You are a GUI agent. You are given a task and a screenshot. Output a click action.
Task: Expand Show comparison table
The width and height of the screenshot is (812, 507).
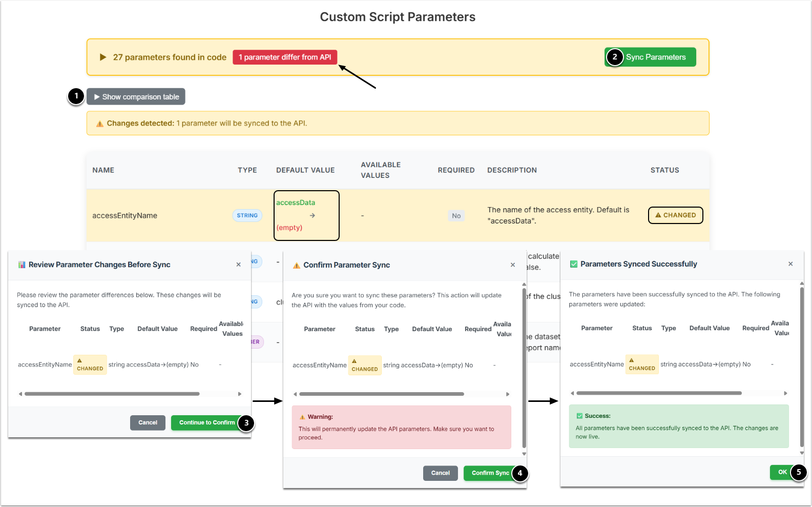pos(136,97)
